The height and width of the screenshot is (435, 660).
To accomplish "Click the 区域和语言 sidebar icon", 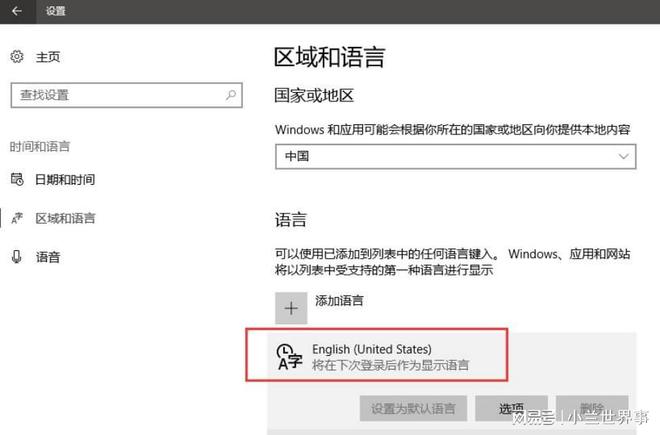I will point(17,218).
